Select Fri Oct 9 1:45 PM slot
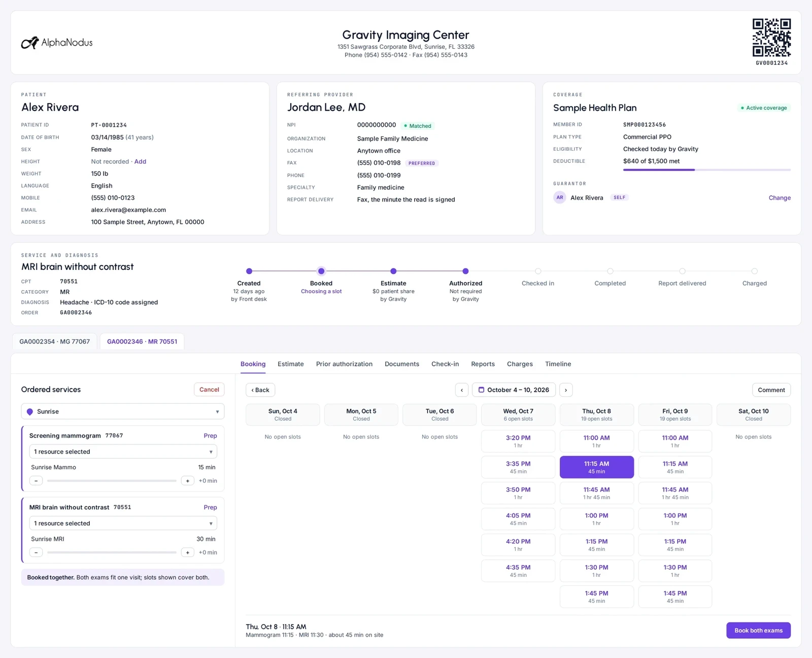 (675, 597)
